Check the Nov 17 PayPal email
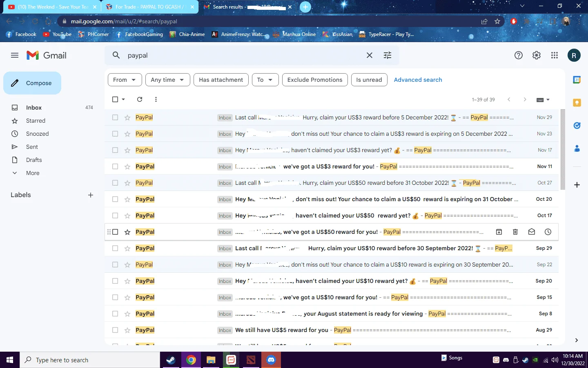 point(115,150)
